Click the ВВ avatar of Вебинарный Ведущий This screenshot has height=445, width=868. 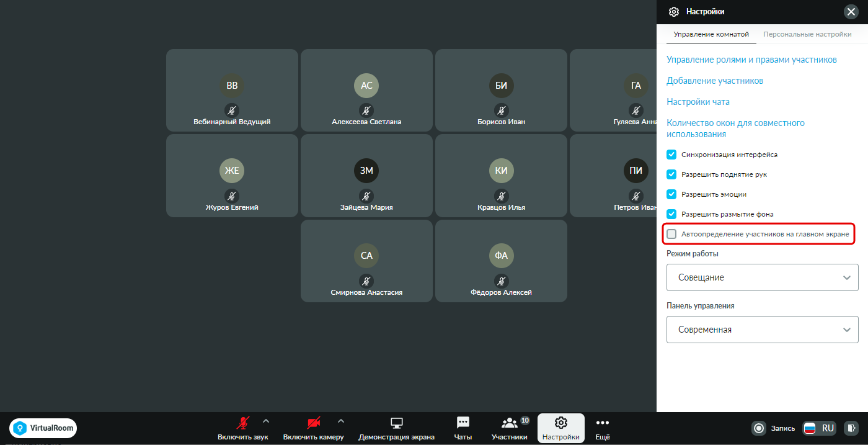(x=232, y=86)
